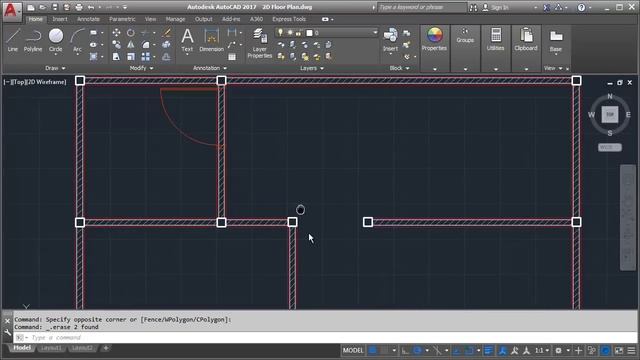The image size is (640, 360).
Task: Open the Express Tools tab
Action: [289, 19]
